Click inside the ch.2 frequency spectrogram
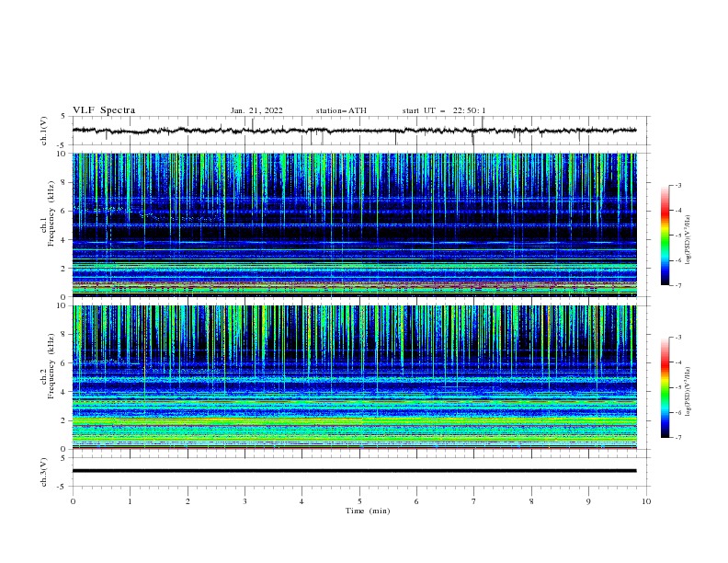Image resolution: width=728 pixels, height=563 pixels. click(354, 377)
